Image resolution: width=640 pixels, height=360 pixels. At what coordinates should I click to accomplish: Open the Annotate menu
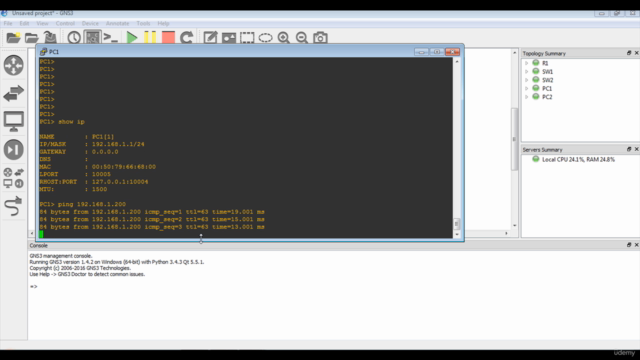tap(118, 23)
